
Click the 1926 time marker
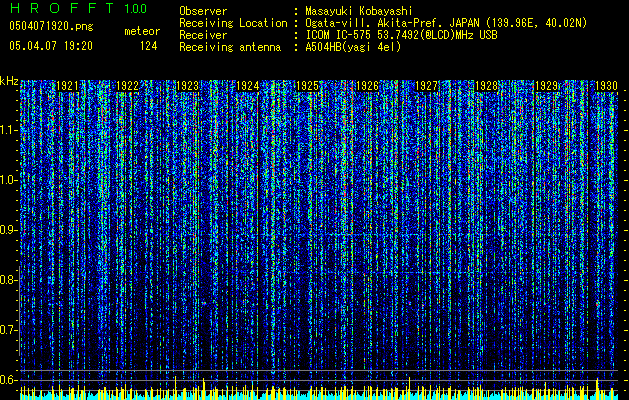[367, 86]
